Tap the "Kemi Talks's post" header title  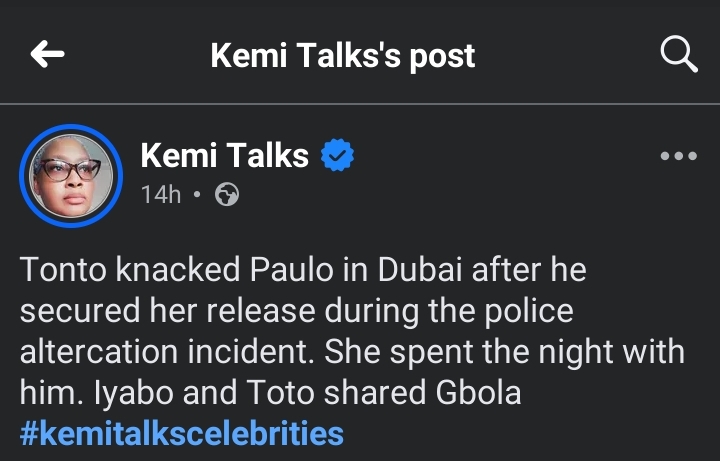pyautogui.click(x=343, y=55)
